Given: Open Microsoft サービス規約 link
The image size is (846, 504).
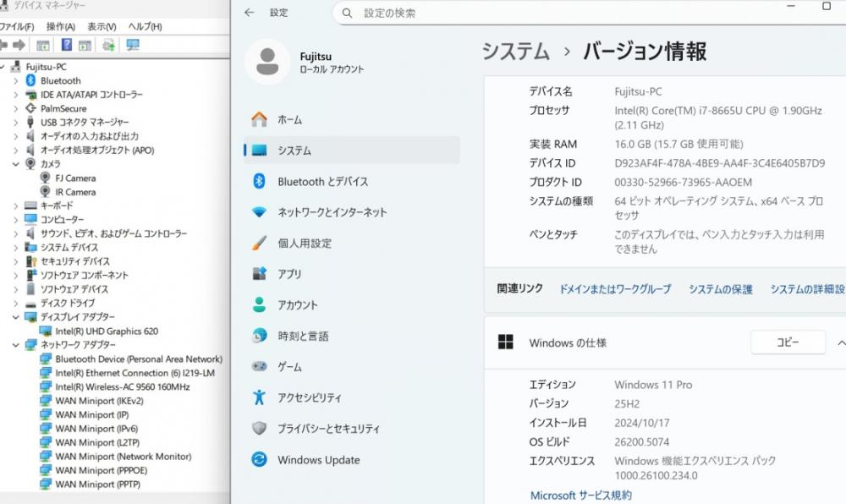Looking at the screenshot, I should point(580,496).
